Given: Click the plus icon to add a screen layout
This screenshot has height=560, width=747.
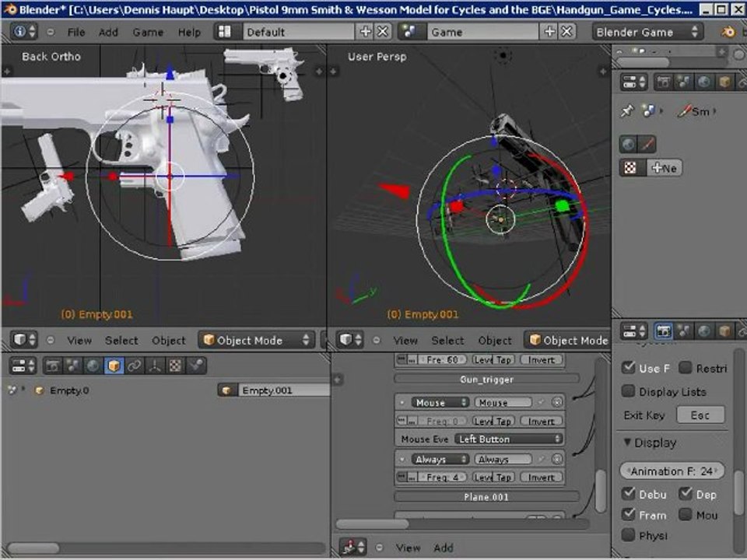Looking at the screenshot, I should pos(366,32).
